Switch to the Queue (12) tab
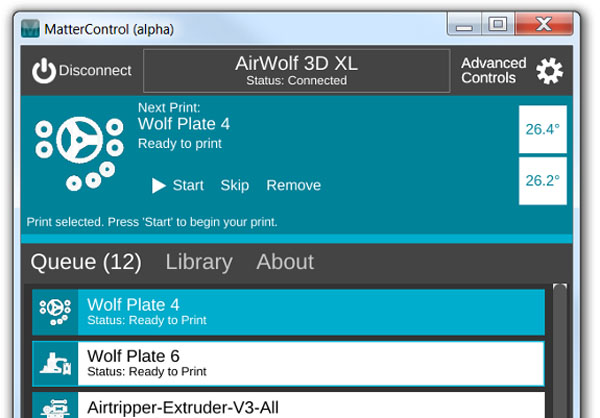600x418 pixels. (x=86, y=262)
